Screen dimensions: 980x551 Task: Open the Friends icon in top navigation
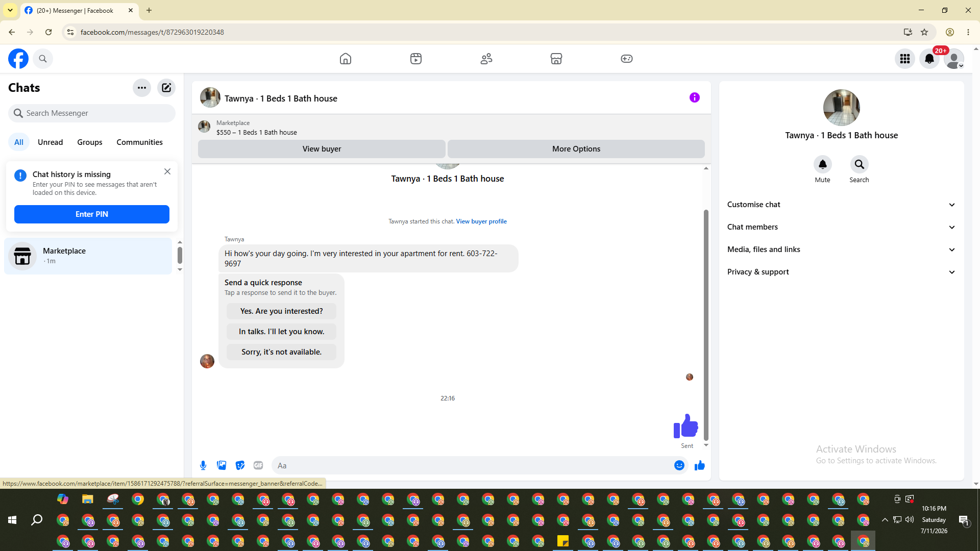[x=486, y=59]
